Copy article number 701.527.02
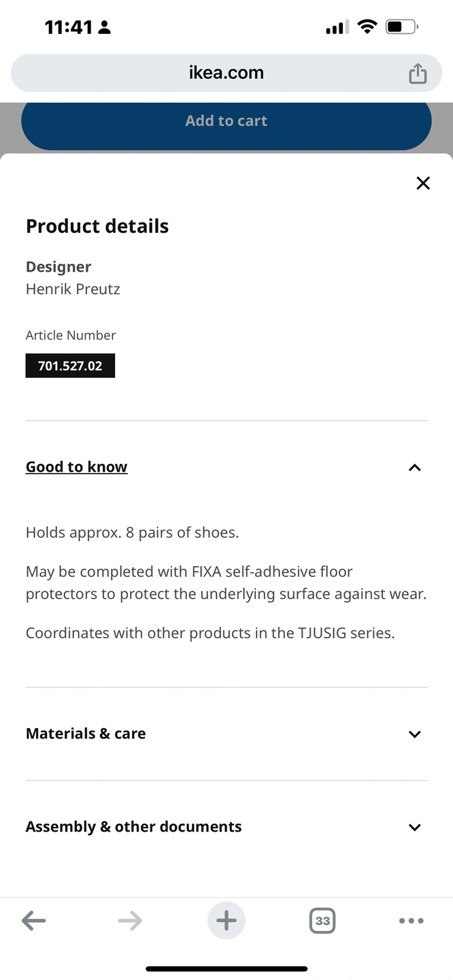Viewport: 453px width, 980px height. coord(70,365)
